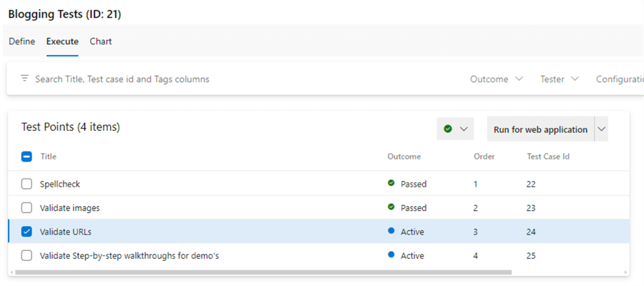Image resolution: width=644 pixels, height=286 pixels.
Task: Click the filter icon beside search box
Action: click(x=24, y=79)
